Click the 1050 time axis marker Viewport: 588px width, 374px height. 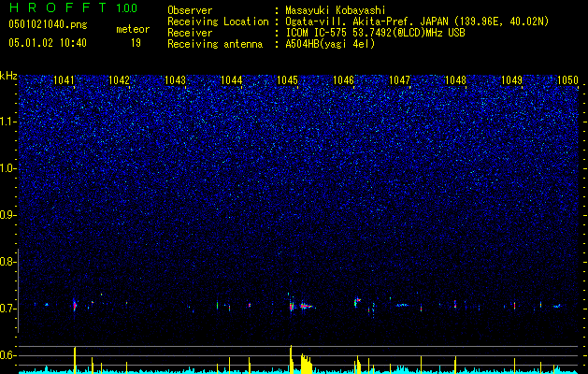pyautogui.click(x=567, y=80)
